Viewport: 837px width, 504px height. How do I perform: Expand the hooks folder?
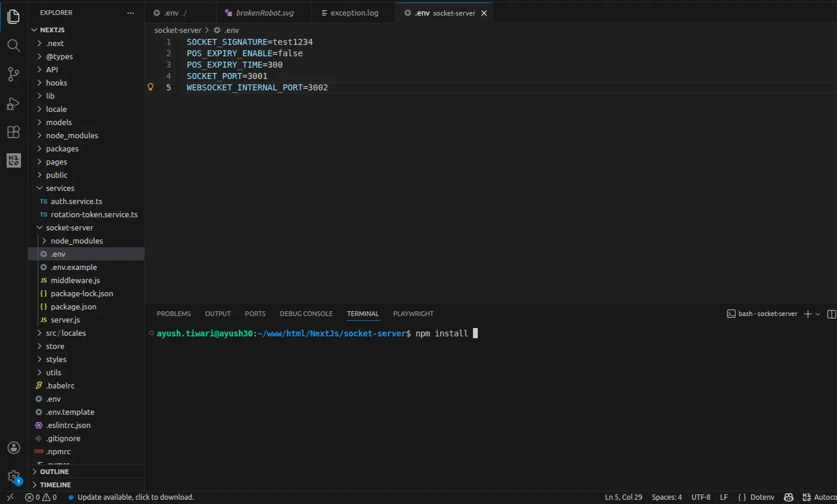tap(56, 83)
